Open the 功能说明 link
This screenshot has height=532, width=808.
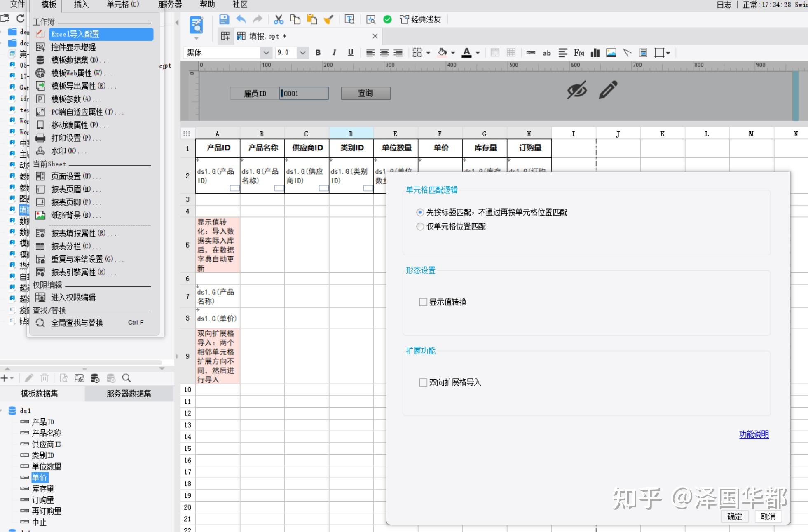pos(754,434)
